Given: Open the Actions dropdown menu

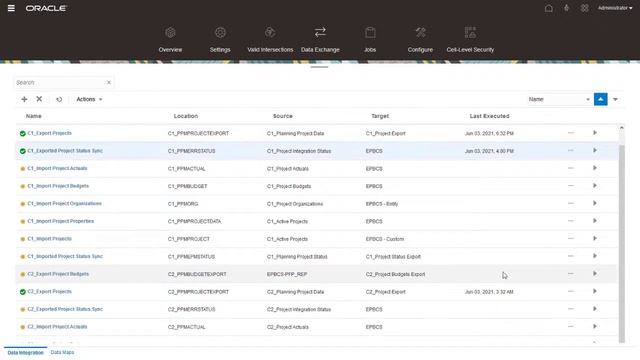Looking at the screenshot, I should click(x=89, y=99).
